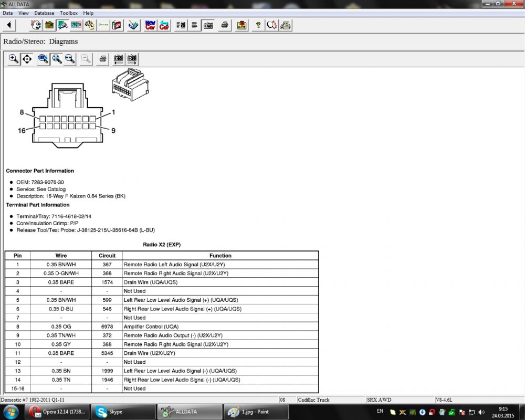525x420 pixels.
Task: Click the previous car icon with blue arrow
Action: pos(164,25)
